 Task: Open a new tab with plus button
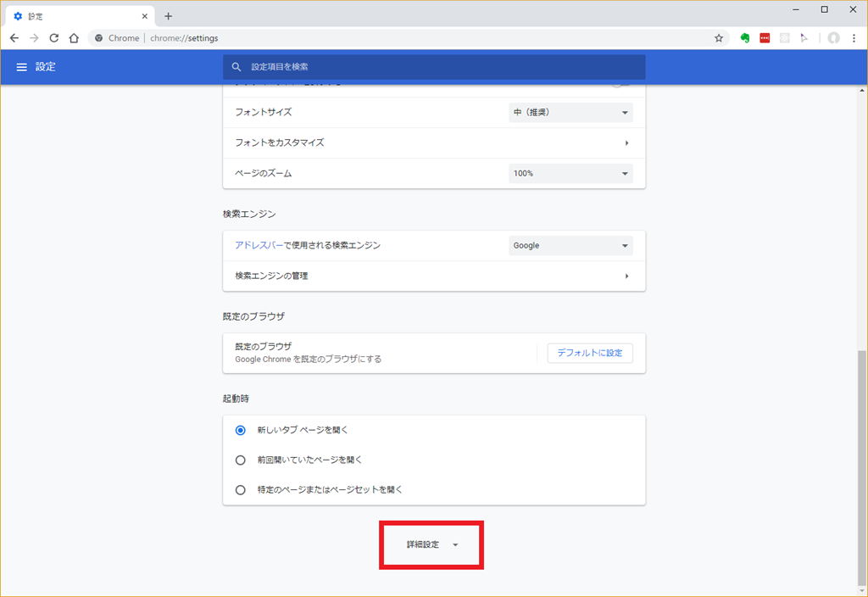pos(169,16)
